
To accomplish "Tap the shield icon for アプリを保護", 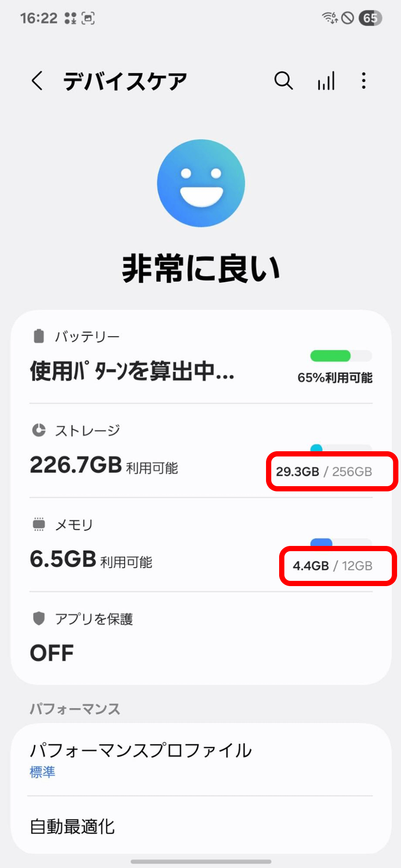I will coord(39,618).
